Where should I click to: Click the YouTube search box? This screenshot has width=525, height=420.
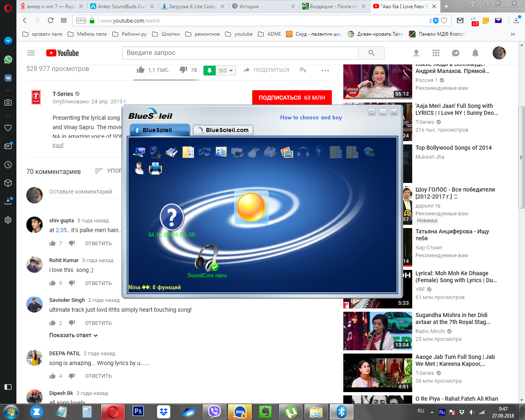click(240, 53)
